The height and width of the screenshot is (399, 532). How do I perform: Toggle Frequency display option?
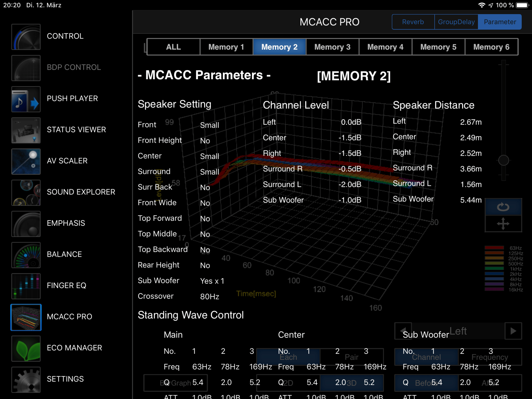[490, 357]
